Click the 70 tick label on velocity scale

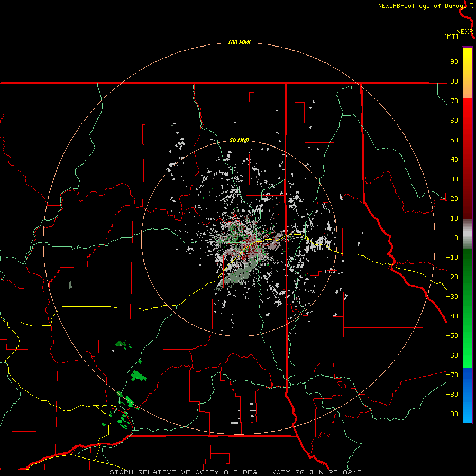[454, 101]
